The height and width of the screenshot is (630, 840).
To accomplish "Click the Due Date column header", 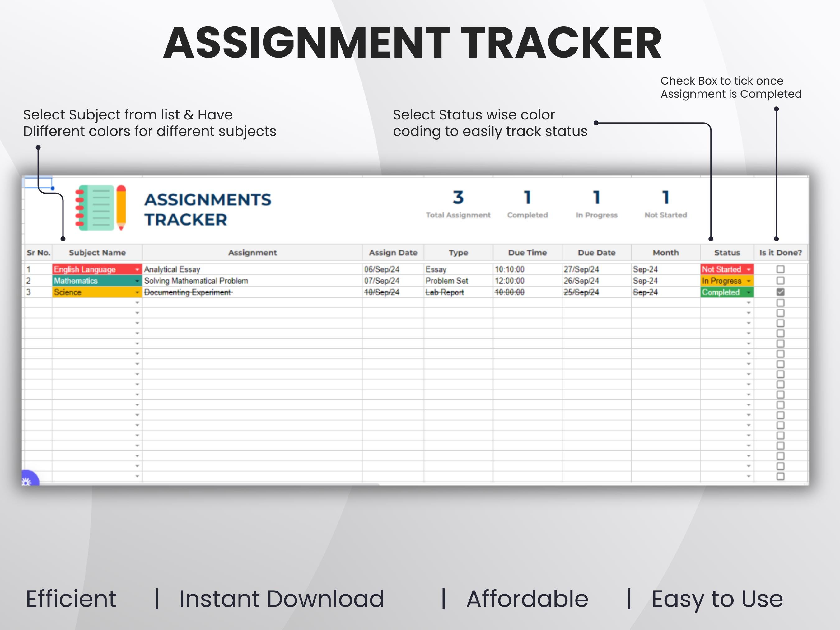I will pos(597,253).
